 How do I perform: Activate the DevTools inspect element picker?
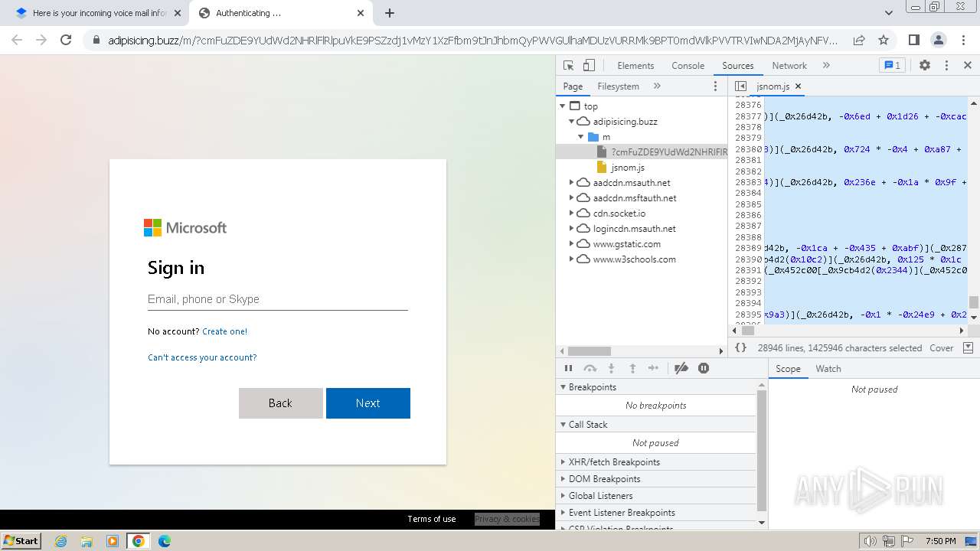point(568,66)
